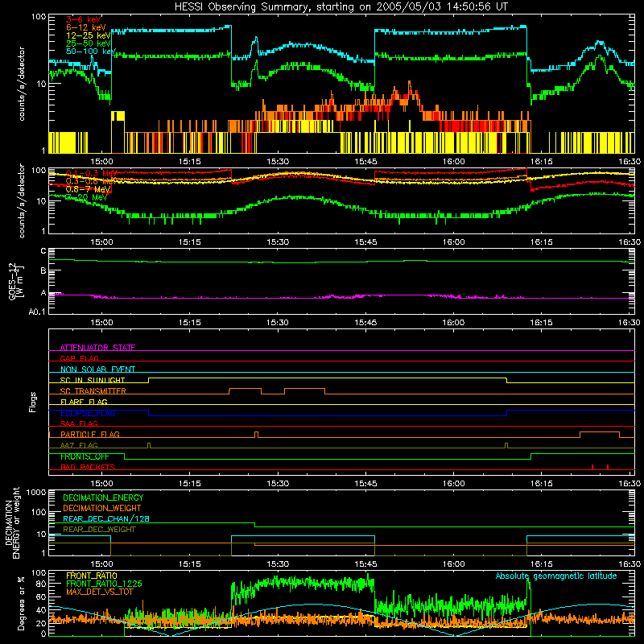Click the FRONTS_OFF flag label
Screen dimensions: 644x644
pyautogui.click(x=85, y=456)
